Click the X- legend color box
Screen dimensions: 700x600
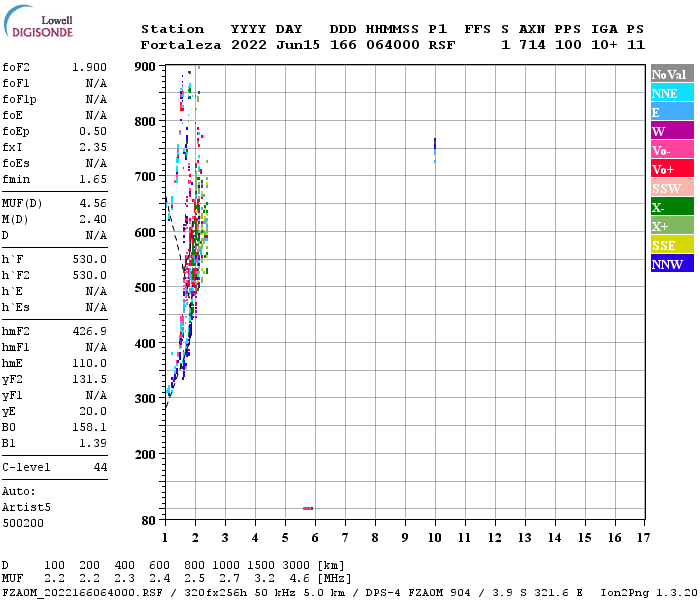[672, 207]
